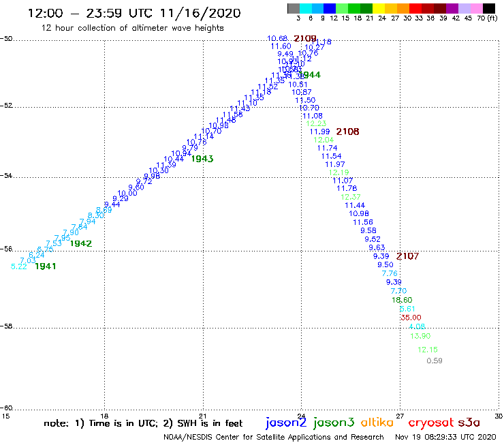Click the 12.19 wave height value

(x=338, y=172)
